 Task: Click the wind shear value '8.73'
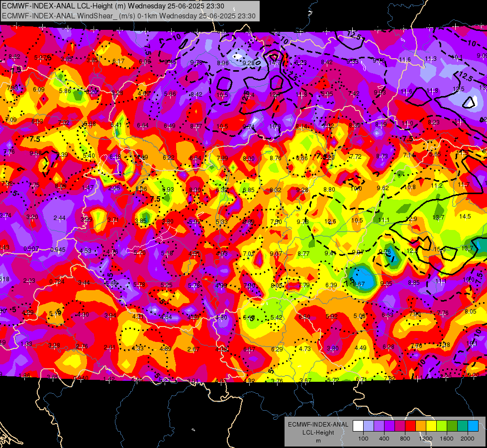pyautogui.click(x=382, y=156)
